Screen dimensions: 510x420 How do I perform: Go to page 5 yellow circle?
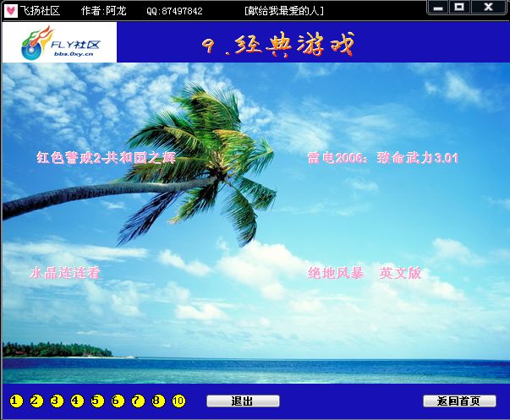(x=97, y=401)
